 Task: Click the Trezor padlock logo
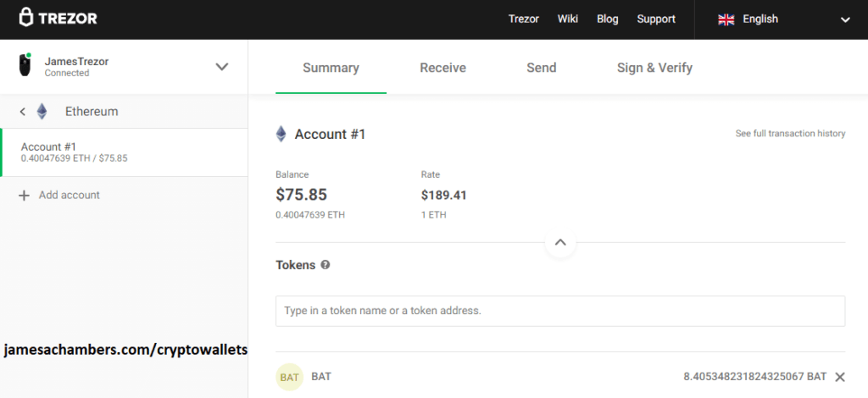(26, 18)
